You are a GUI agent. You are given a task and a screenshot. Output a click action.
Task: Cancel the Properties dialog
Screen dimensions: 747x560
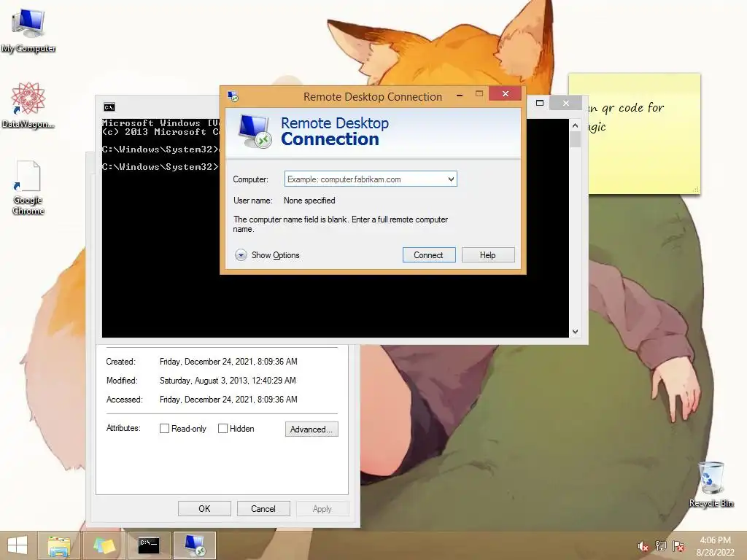point(263,508)
